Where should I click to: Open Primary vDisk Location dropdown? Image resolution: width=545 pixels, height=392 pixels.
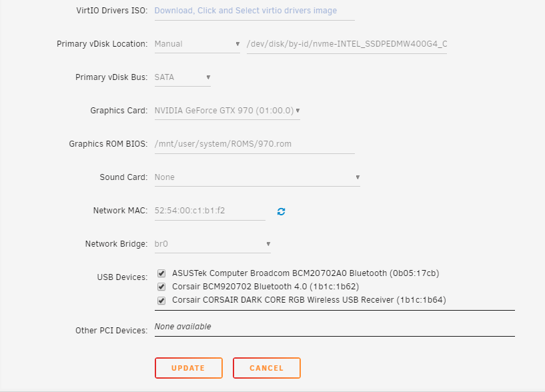[197, 44]
